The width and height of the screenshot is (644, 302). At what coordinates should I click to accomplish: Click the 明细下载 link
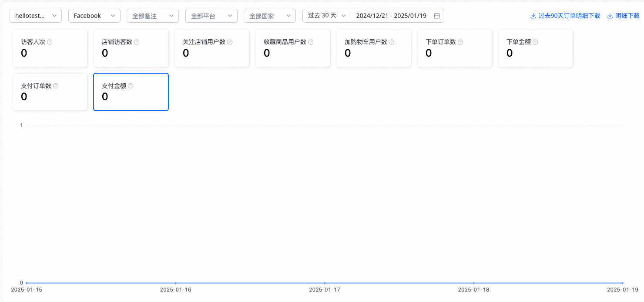coord(624,16)
